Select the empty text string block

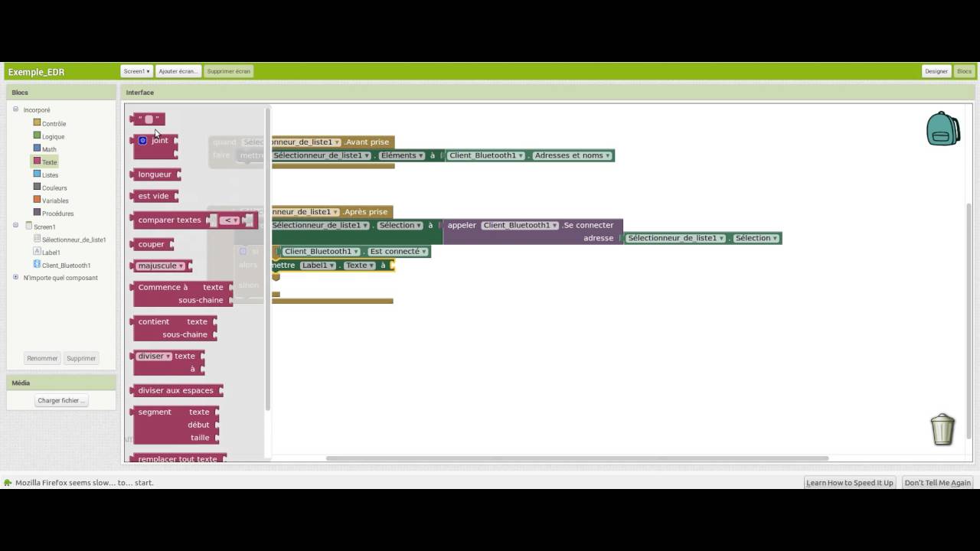point(149,119)
